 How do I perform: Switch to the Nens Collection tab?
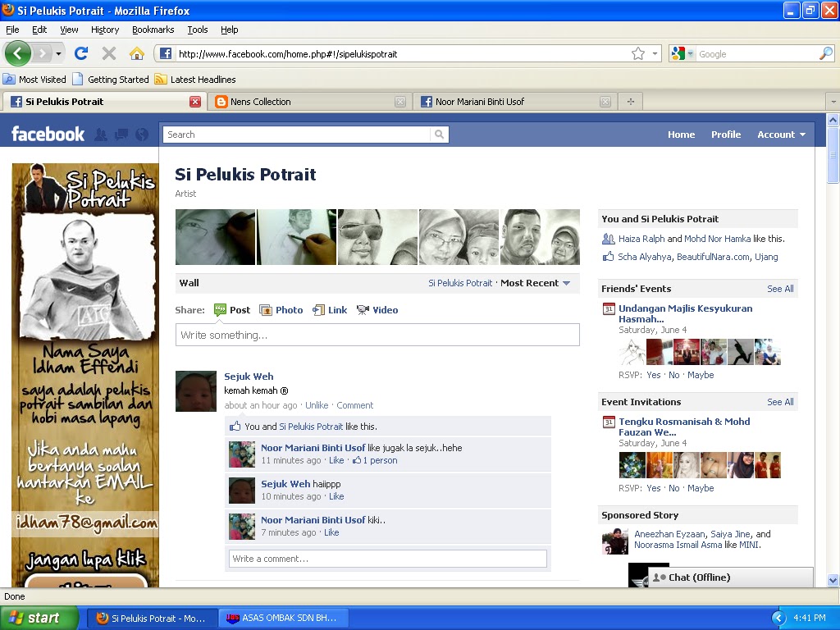tap(310, 101)
